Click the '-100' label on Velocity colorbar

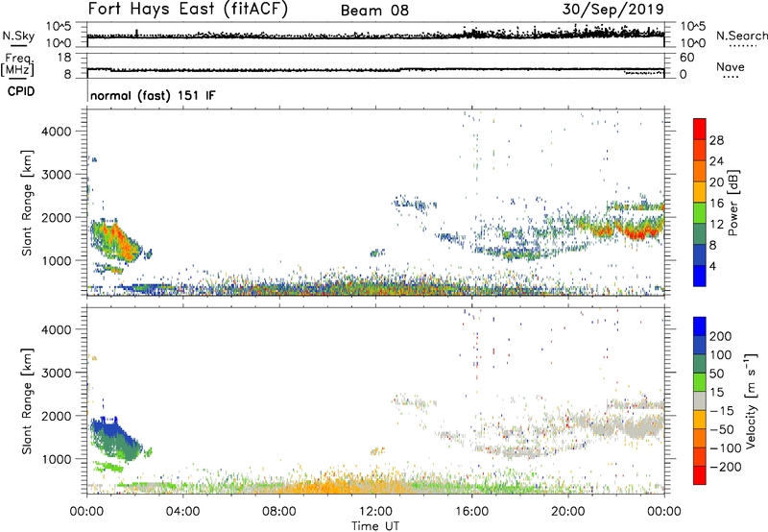click(x=726, y=448)
